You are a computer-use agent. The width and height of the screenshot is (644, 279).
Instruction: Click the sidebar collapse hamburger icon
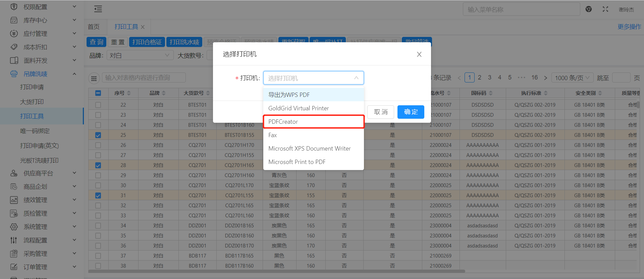click(x=98, y=9)
